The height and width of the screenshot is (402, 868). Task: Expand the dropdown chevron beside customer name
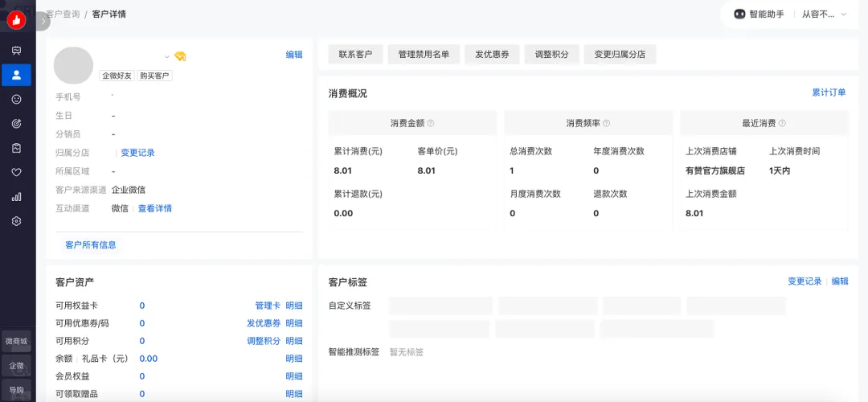[x=167, y=56]
